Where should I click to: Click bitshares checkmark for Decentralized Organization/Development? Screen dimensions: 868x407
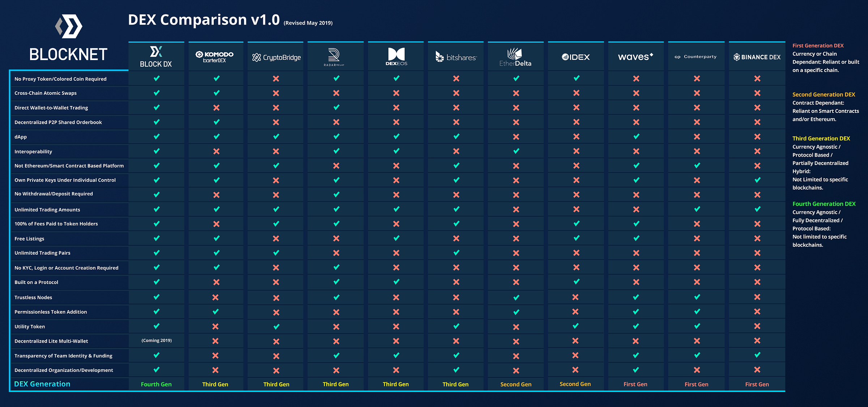click(456, 370)
